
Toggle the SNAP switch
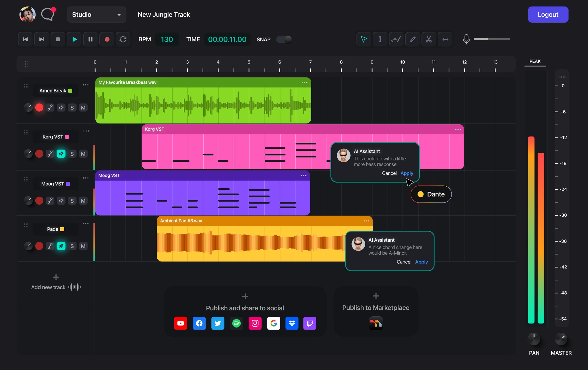click(284, 39)
